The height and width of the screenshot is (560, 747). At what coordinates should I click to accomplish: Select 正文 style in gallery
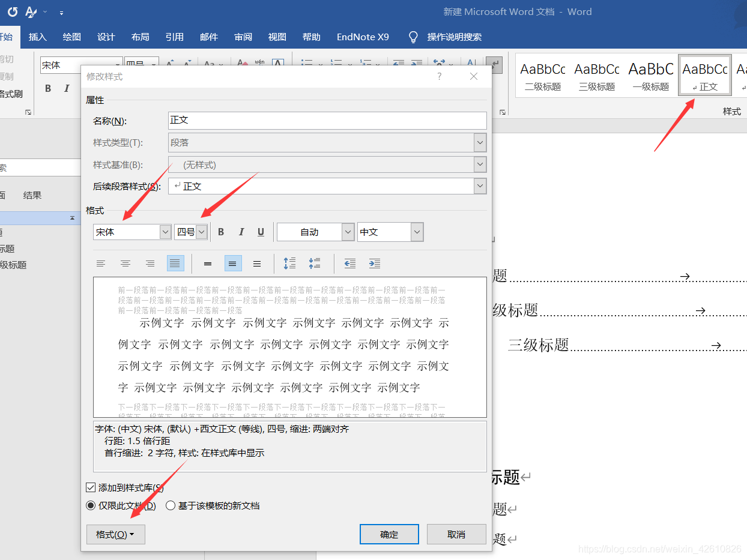pyautogui.click(x=705, y=75)
